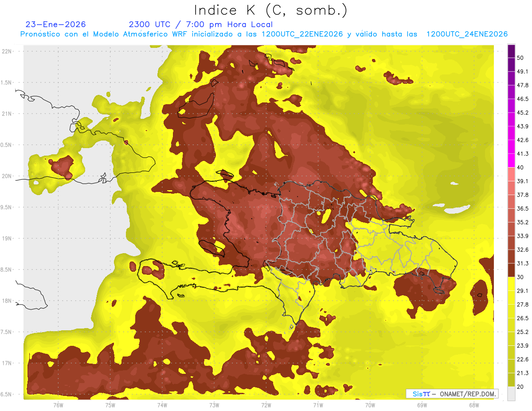
Task: Click the latitude label "18N"
Action: [x=6, y=301]
